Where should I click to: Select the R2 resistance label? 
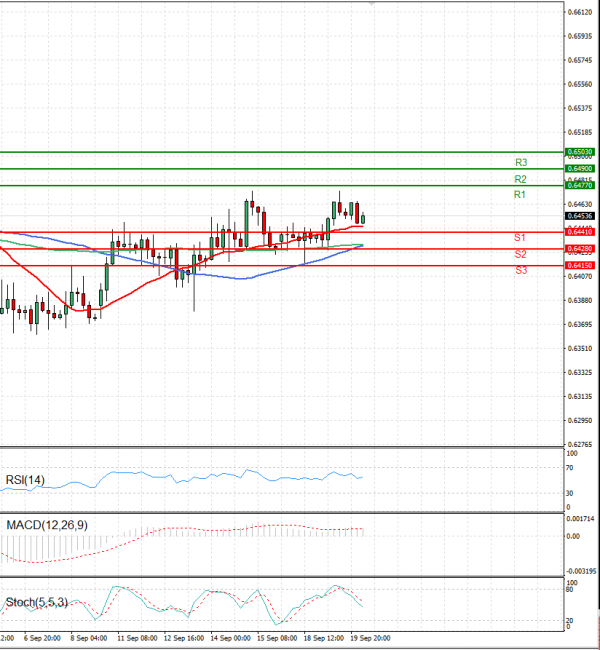tap(521, 178)
